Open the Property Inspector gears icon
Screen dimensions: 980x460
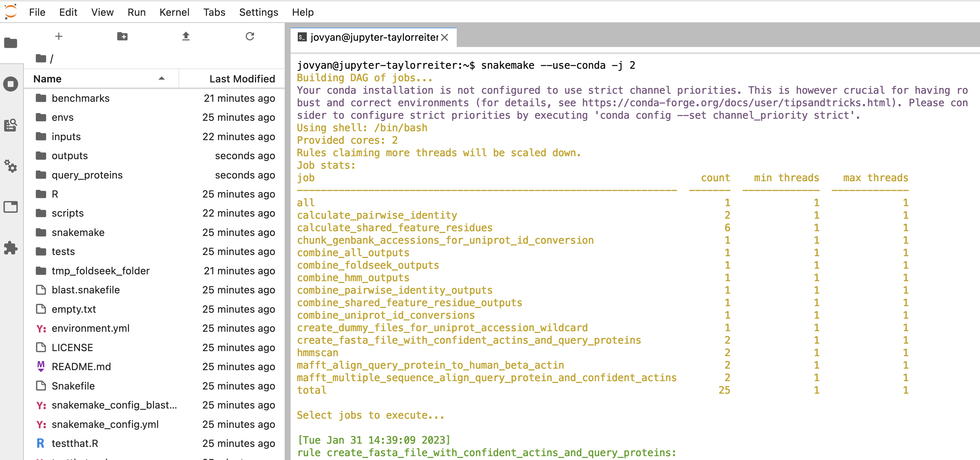11,166
